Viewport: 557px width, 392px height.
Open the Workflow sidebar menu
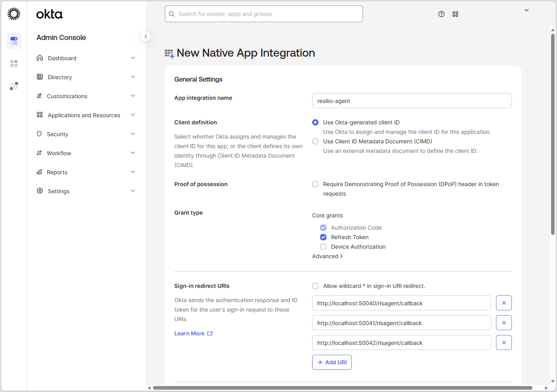pyautogui.click(x=86, y=153)
